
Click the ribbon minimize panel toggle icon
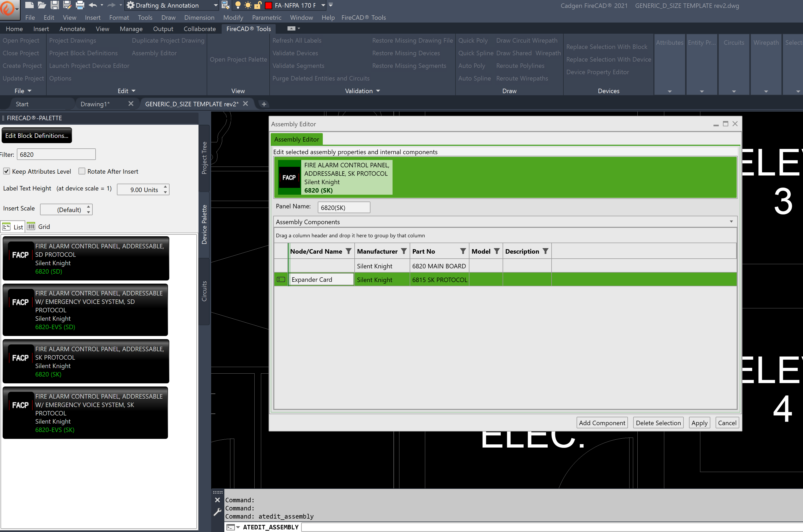pos(291,28)
